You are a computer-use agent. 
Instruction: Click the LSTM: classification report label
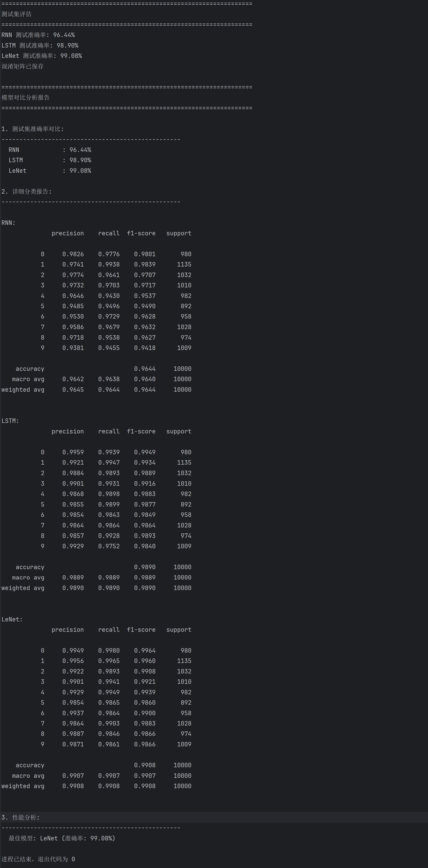tap(10, 421)
